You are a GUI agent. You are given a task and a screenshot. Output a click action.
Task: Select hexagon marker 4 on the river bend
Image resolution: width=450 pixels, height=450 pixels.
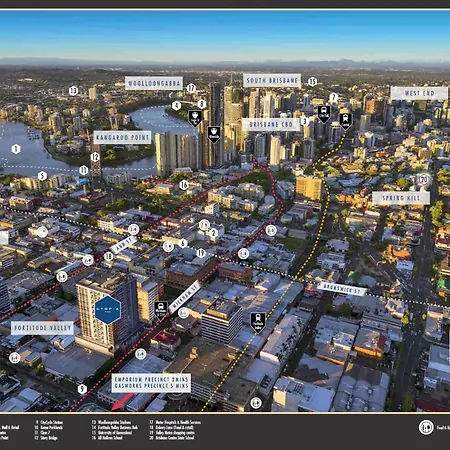(176, 106)
